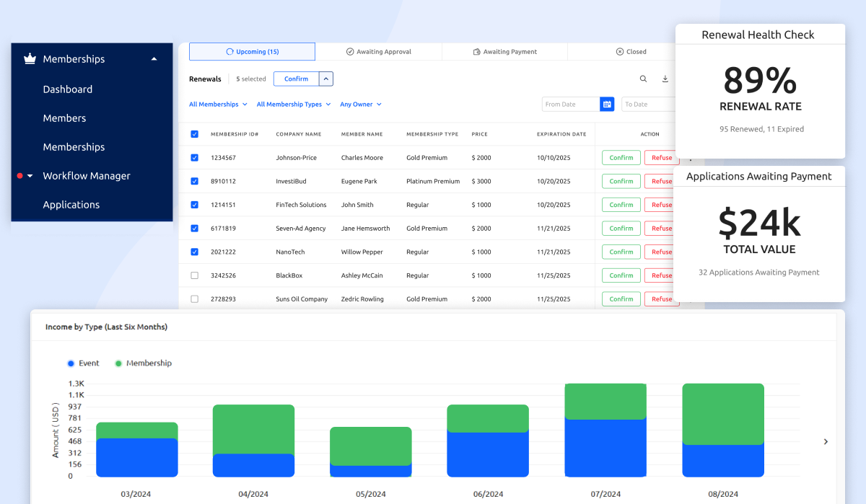866x504 pixels.
Task: Open the Closed tab
Action: click(x=631, y=52)
